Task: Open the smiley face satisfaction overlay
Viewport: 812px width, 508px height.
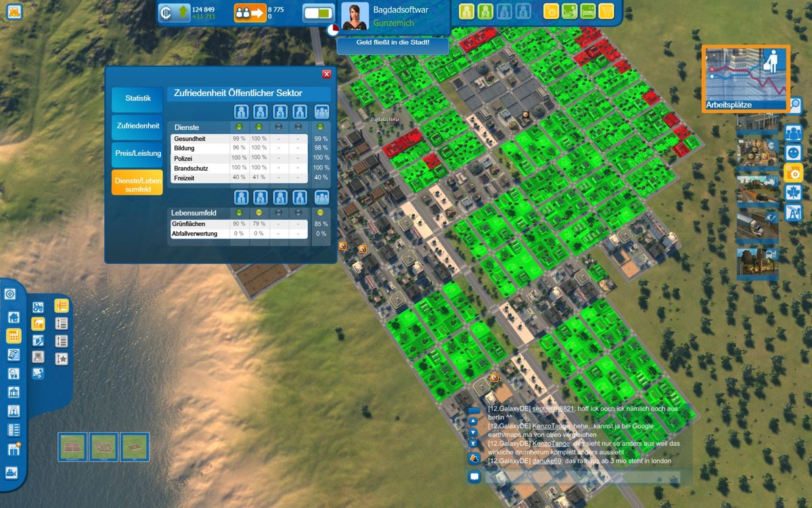Action: click(792, 153)
